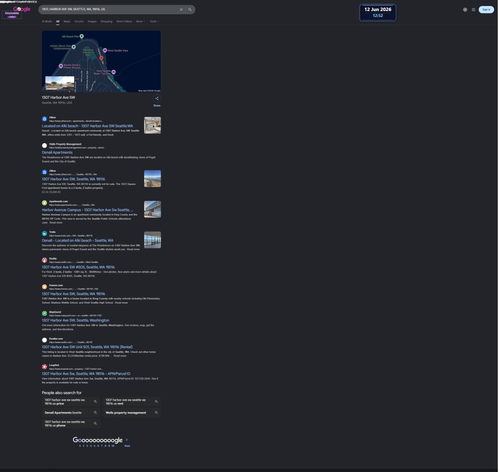Open the Harbor Avenue Campus result link
Screen dimensions: 500x472
(87, 210)
